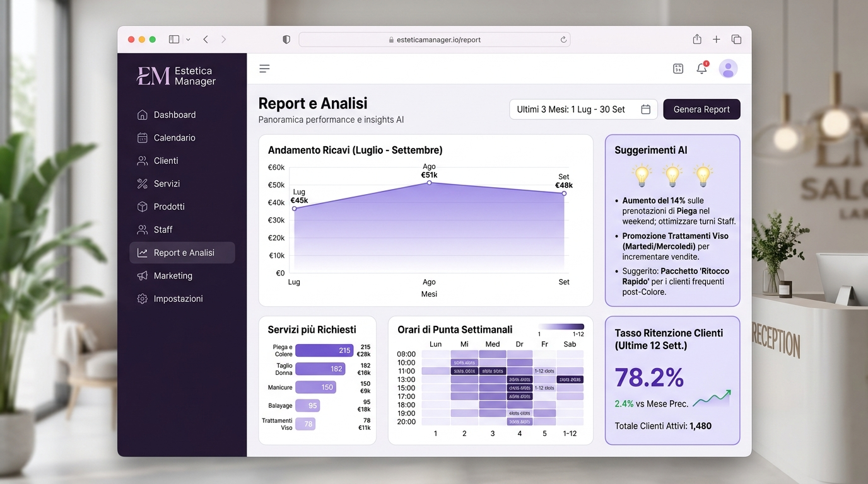Click the privacy shield icon
The width and height of the screenshot is (868, 484).
tap(286, 40)
